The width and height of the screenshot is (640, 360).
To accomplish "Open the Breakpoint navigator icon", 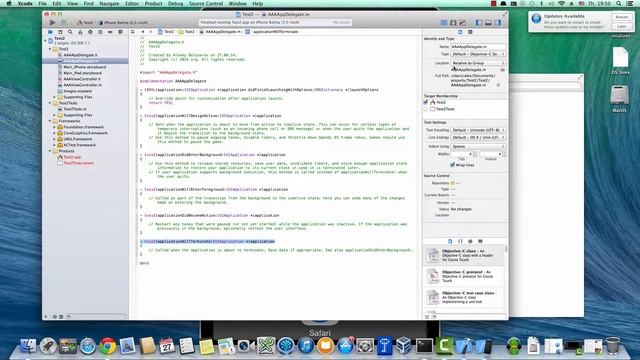I will [110, 32].
